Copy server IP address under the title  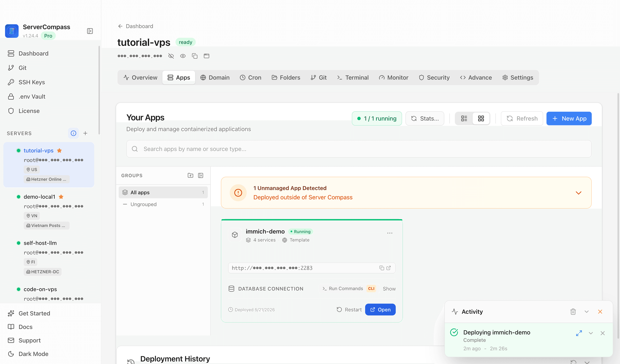[x=195, y=56]
